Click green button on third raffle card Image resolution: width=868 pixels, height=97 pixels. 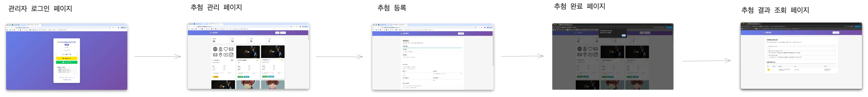(265, 76)
